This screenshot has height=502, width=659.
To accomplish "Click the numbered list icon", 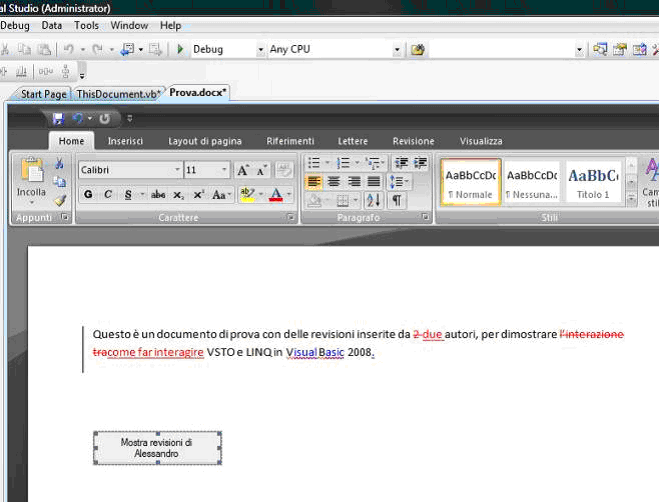I will point(343,163).
